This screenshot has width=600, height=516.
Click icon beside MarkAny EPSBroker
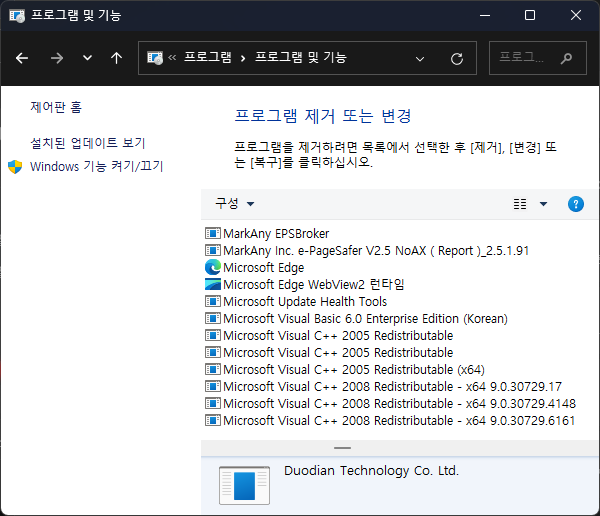click(213, 233)
